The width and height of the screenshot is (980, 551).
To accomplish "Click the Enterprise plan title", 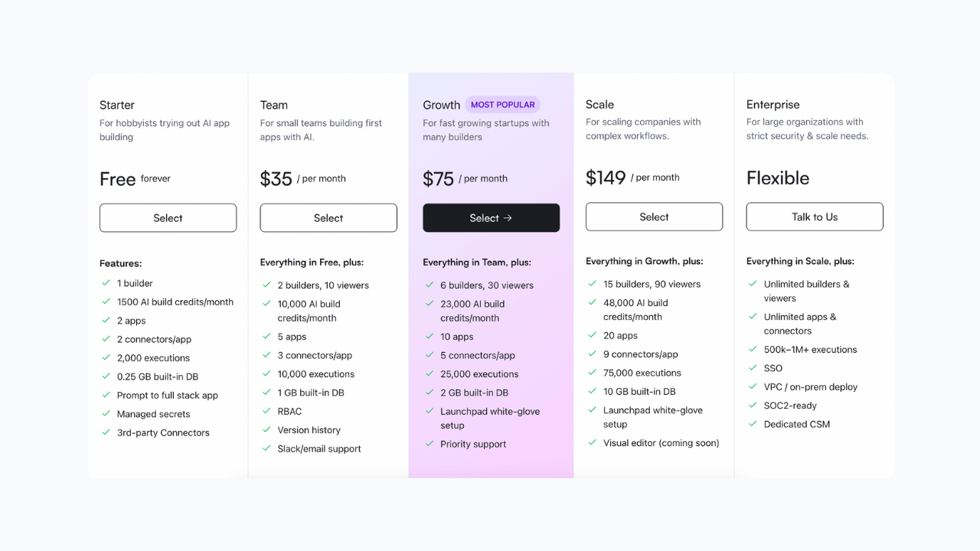I will (773, 104).
